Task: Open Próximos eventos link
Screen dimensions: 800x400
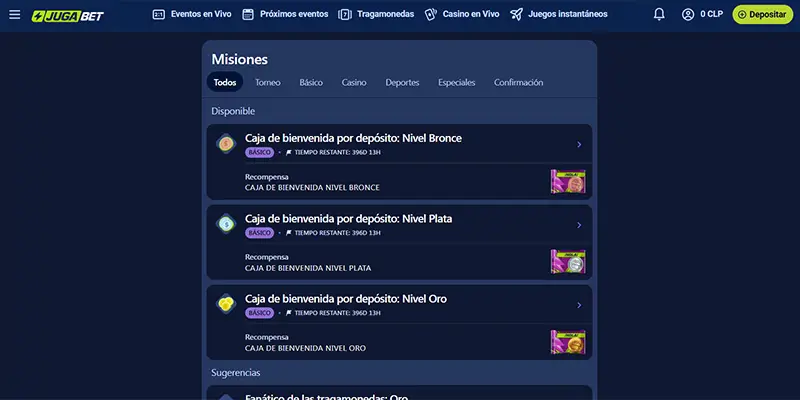Action: coord(294,14)
